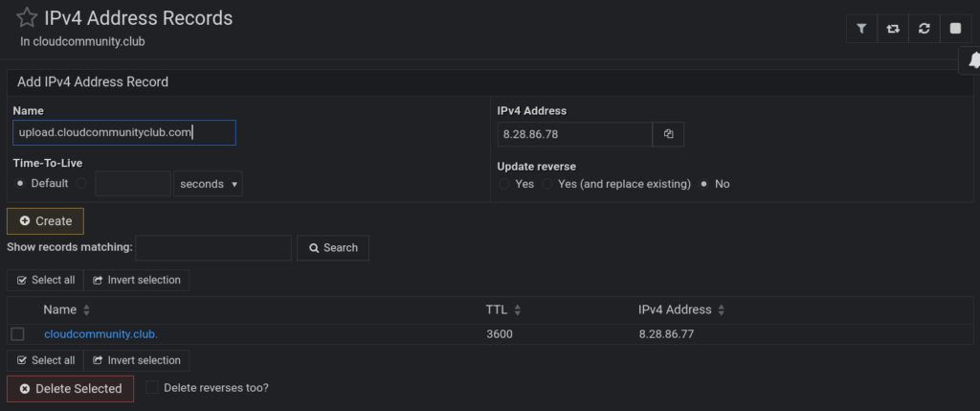Viewport: 980px width, 411px height.
Task: Choose 'Yes (and replace existing)' radio option
Action: click(548, 184)
